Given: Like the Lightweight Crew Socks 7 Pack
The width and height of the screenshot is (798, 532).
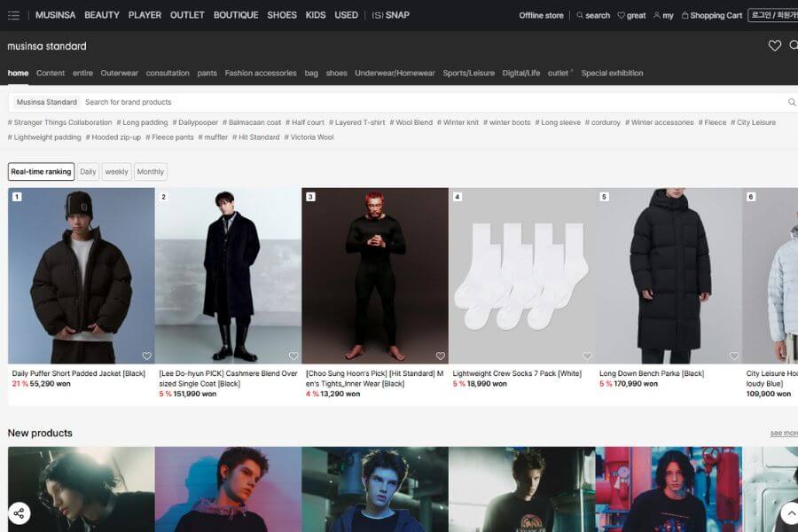Looking at the screenshot, I should (587, 356).
